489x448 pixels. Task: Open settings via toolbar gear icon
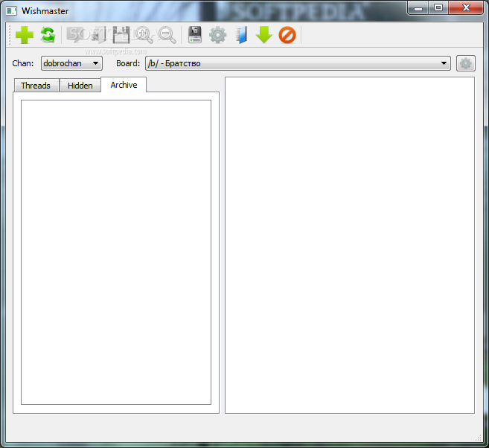[217, 35]
